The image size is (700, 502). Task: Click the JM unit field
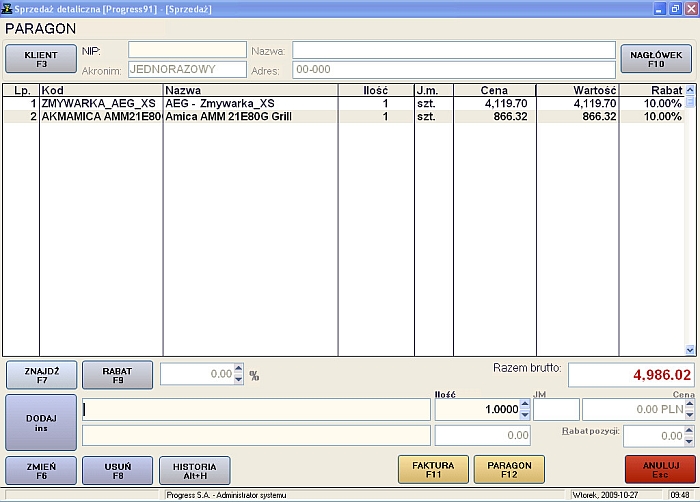click(556, 410)
